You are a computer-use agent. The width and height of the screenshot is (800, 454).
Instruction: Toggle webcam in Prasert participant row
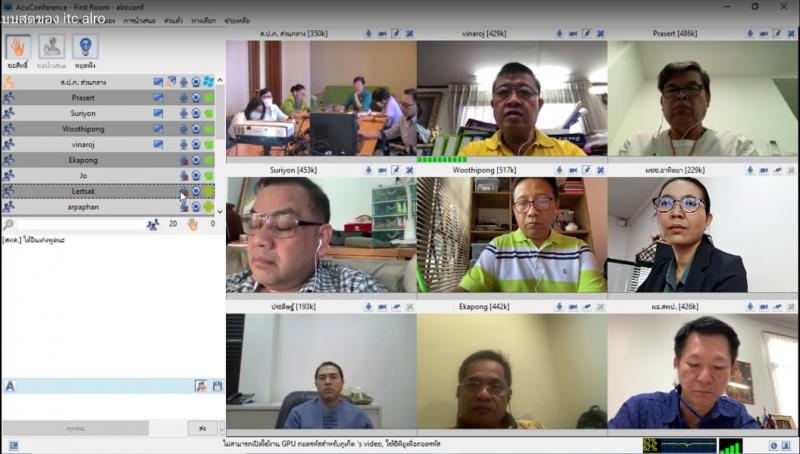[x=196, y=97]
